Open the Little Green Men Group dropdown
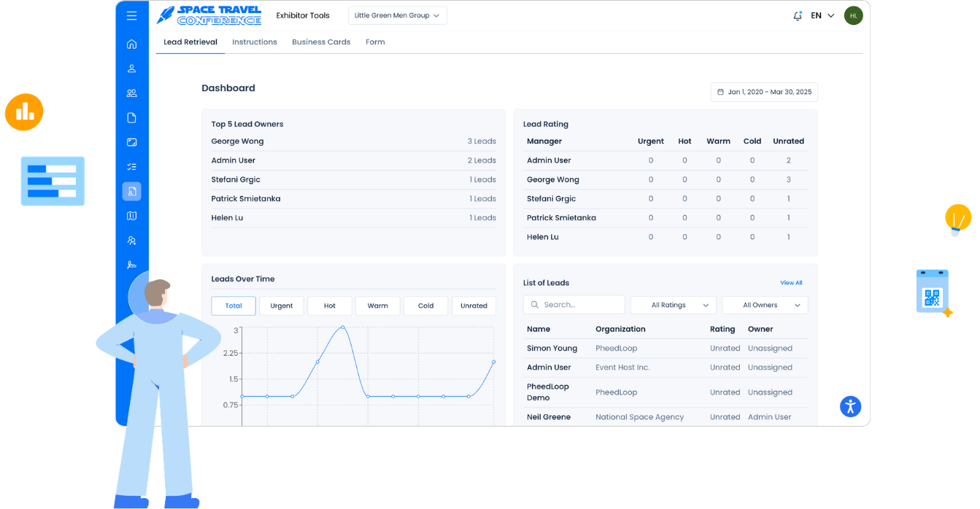 398,15
